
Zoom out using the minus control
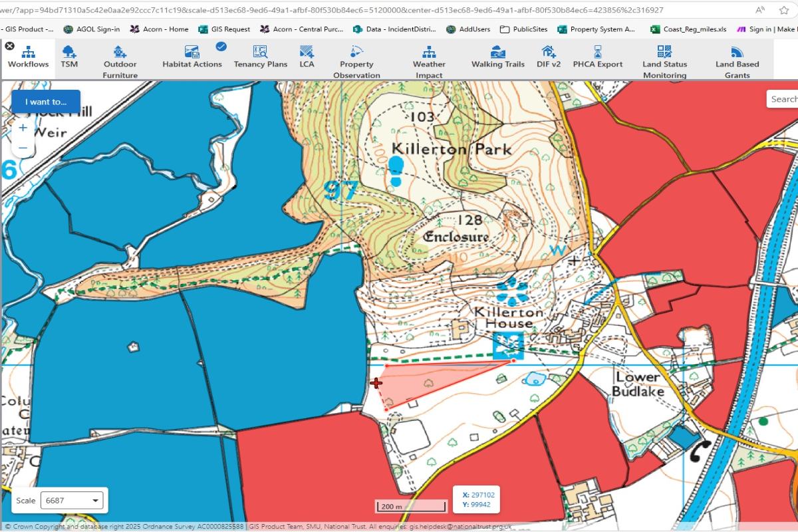(22, 148)
